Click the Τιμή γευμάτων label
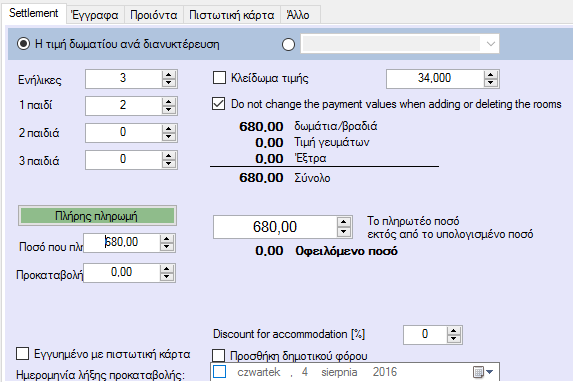This screenshot has width=573, height=382. (332, 142)
